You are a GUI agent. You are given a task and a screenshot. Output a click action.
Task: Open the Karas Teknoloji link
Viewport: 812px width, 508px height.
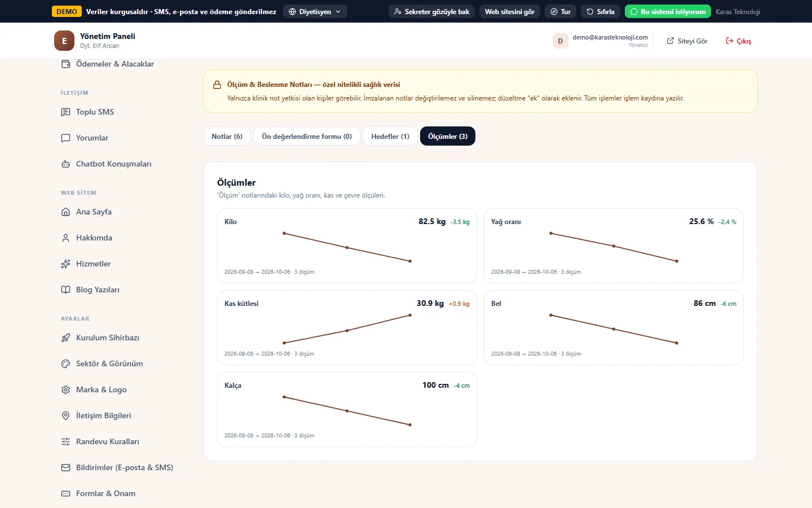738,11
